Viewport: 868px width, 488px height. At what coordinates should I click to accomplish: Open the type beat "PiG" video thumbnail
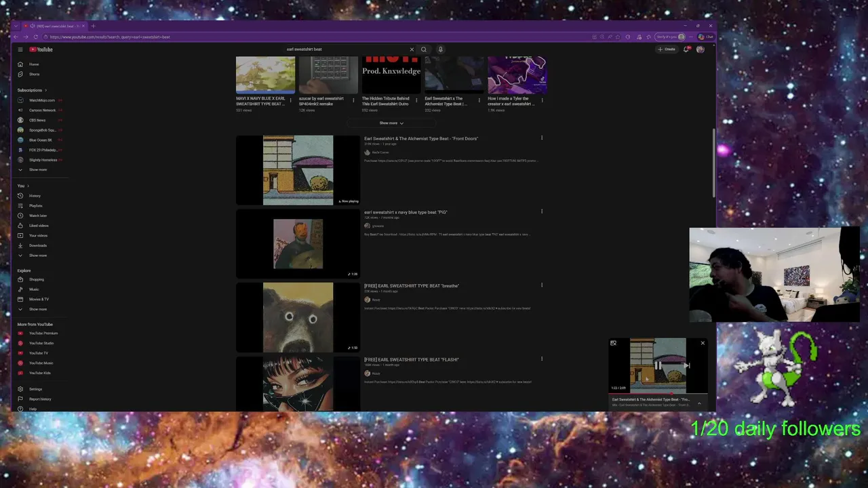point(298,244)
